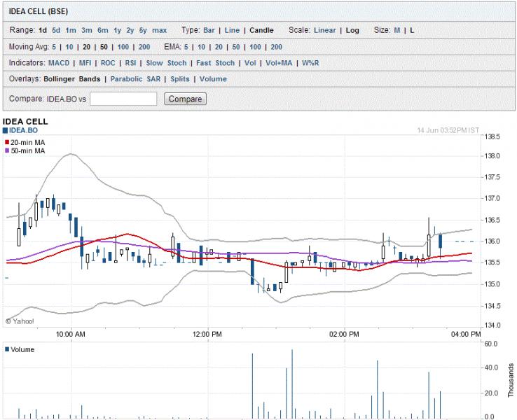Screen dimensions: 517x420
Task: Toggle the 20 Moving Avg
Action: coord(86,47)
